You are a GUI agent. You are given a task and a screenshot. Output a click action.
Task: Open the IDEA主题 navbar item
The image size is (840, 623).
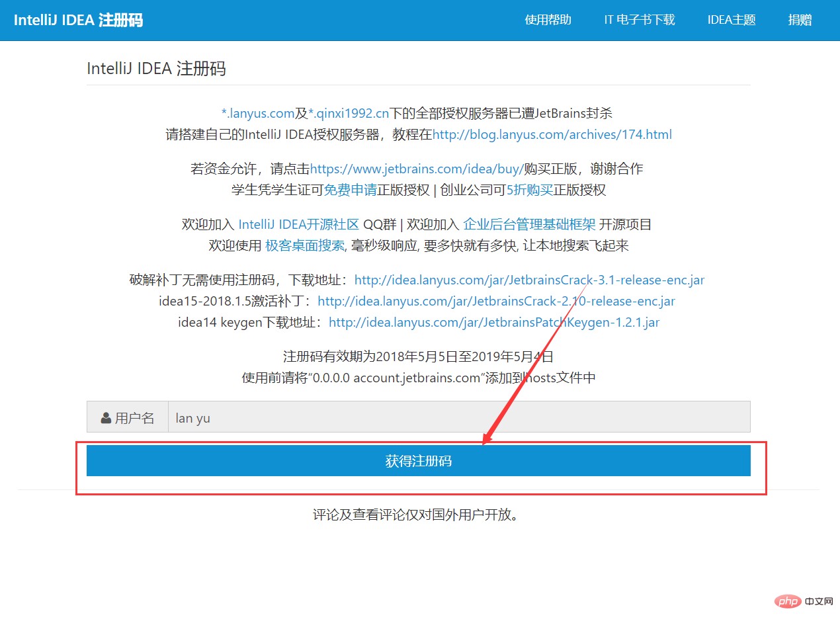click(x=731, y=20)
